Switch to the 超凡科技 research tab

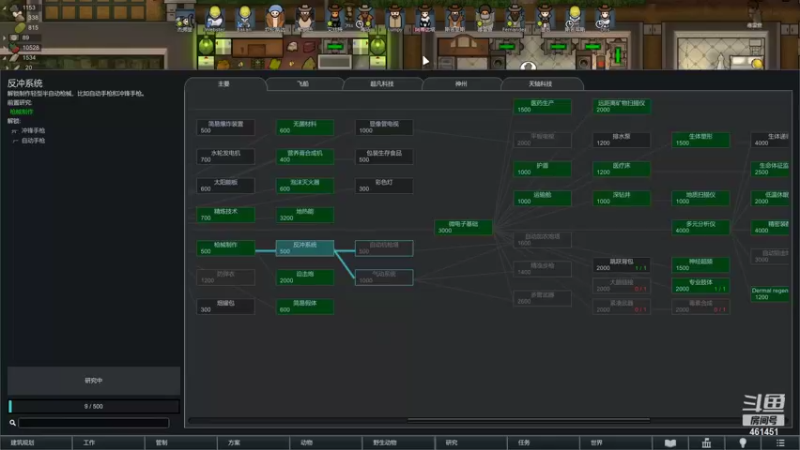(382, 84)
